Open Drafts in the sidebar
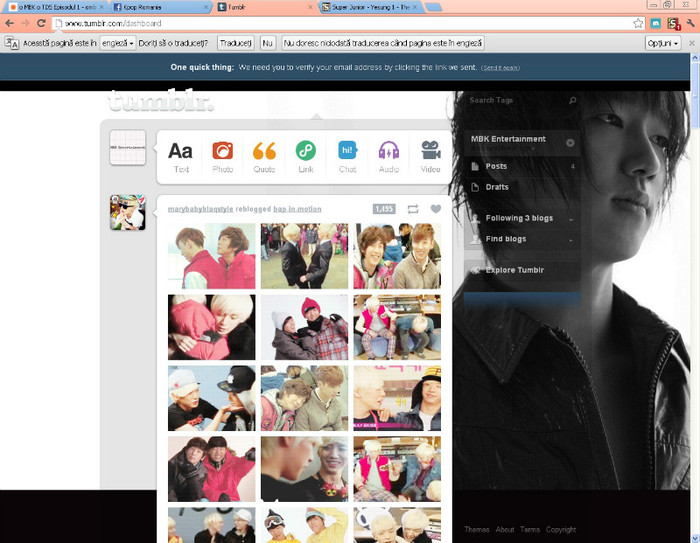Viewport: 700px width, 543px height. click(x=497, y=187)
